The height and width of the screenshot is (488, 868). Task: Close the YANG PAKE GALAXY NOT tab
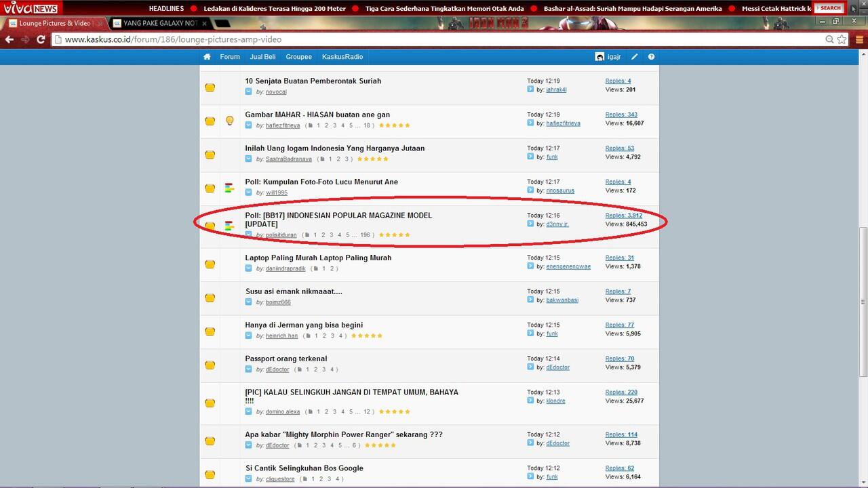(205, 23)
